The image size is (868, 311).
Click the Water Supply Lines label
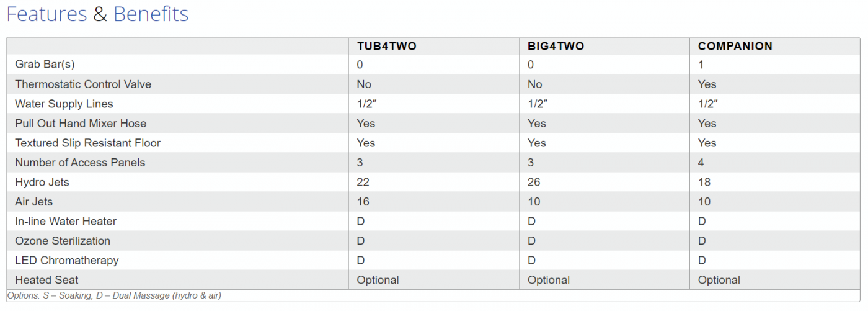tap(64, 104)
